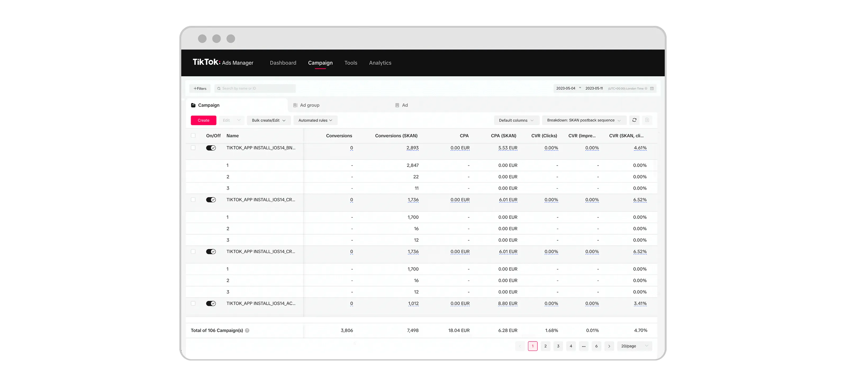Toggle the select-all header checkbox
This screenshot has height=388, width=868.
(x=193, y=136)
